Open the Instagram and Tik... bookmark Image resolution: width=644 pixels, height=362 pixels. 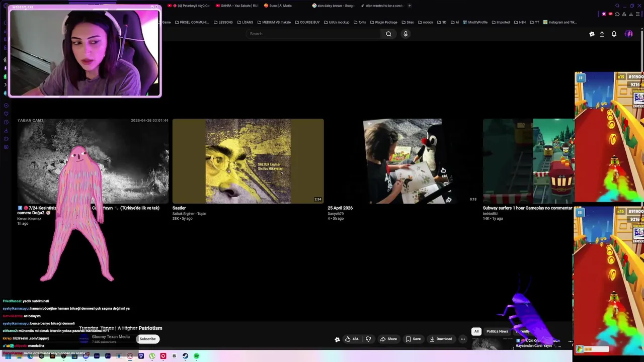click(x=560, y=22)
